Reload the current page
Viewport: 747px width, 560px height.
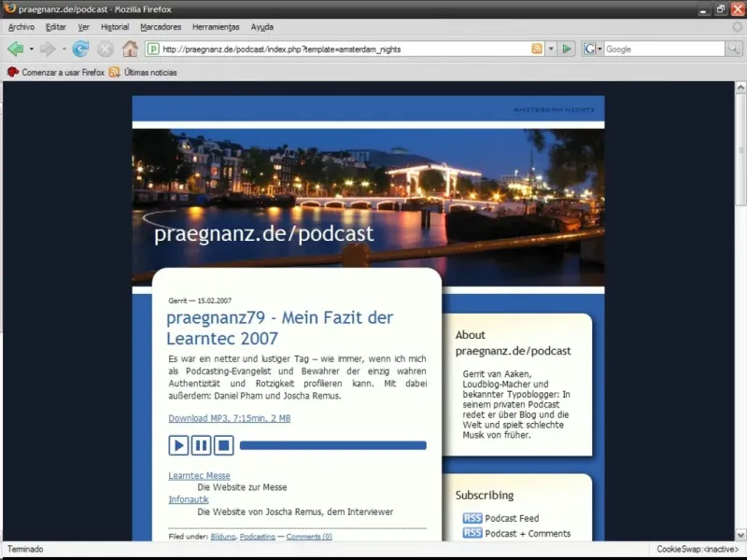(80, 49)
